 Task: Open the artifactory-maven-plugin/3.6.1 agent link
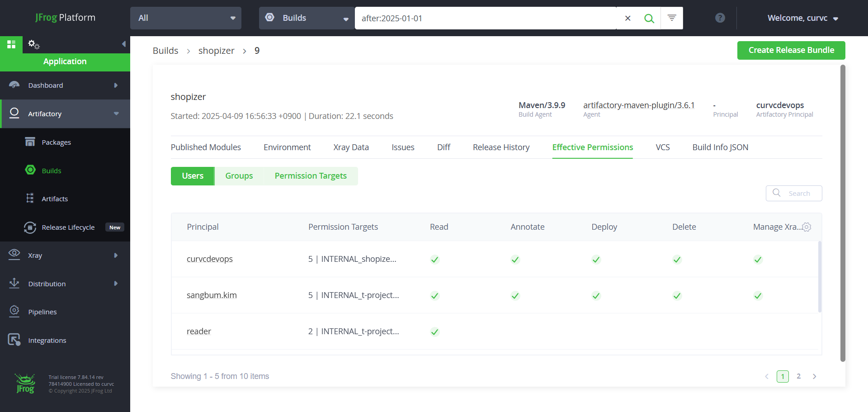(639, 105)
